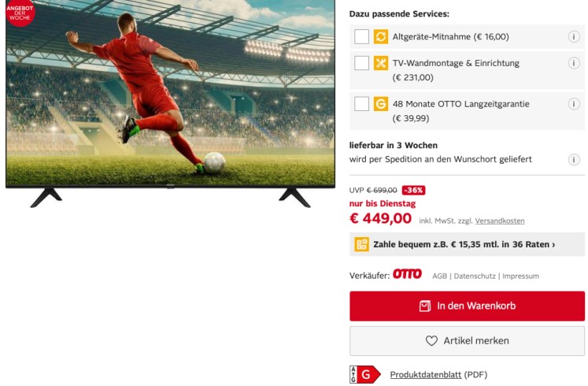Screen dimensions: 588x386
Task: Open info for TV-Wandmontage & Einrichtung
Action: [573, 63]
